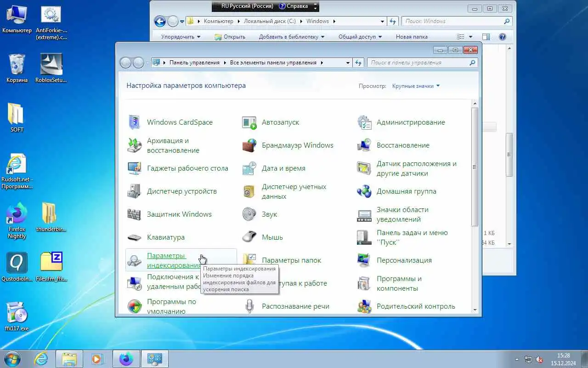This screenshot has width=588, height=368.
Task: Select QustodioIn... desktop icon
Action: (x=17, y=267)
